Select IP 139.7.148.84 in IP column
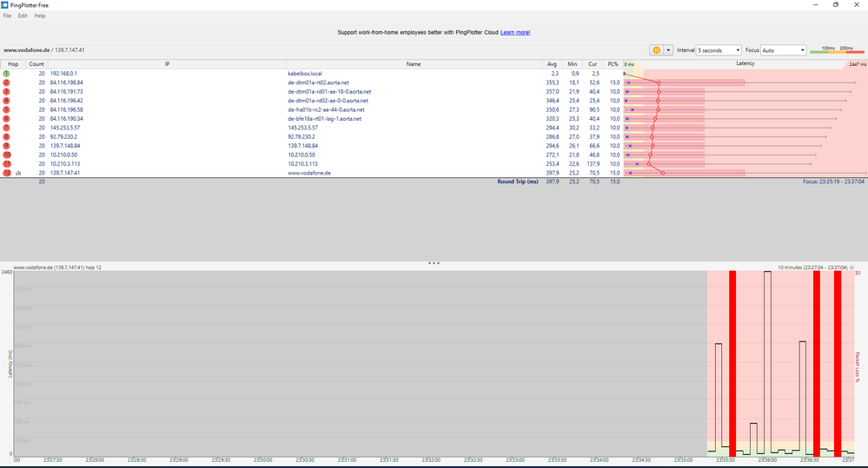The image size is (868, 468). click(x=65, y=146)
